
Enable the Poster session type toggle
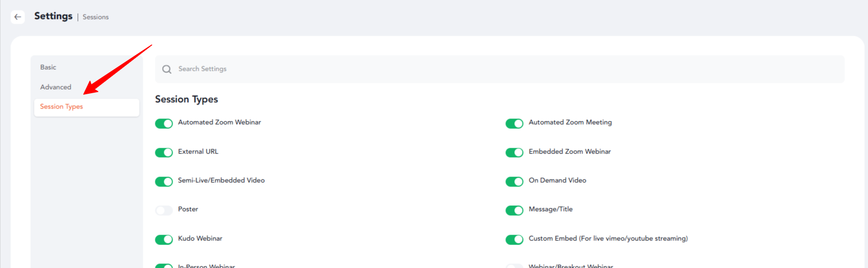(x=164, y=210)
